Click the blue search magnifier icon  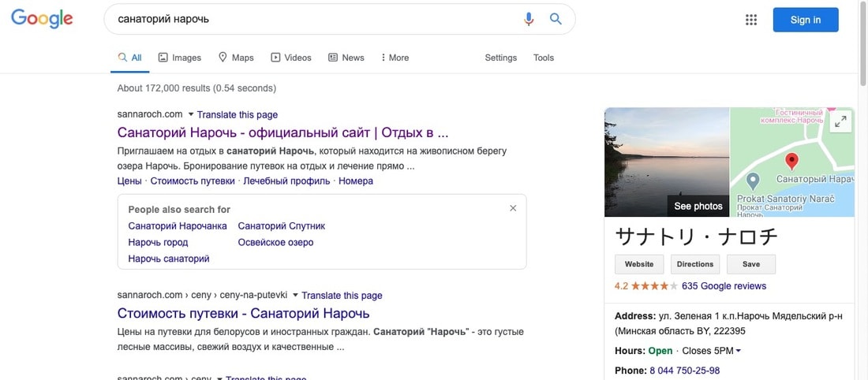(556, 19)
